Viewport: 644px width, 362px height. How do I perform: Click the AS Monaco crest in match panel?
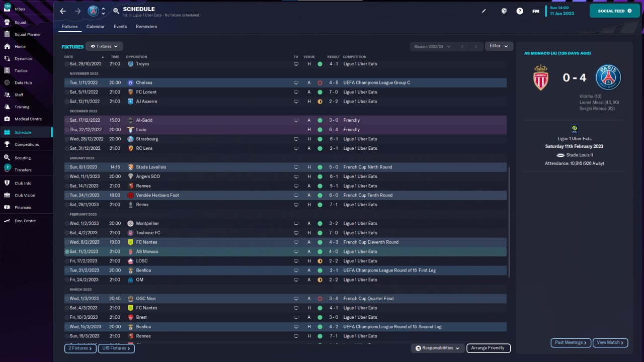[541, 77]
